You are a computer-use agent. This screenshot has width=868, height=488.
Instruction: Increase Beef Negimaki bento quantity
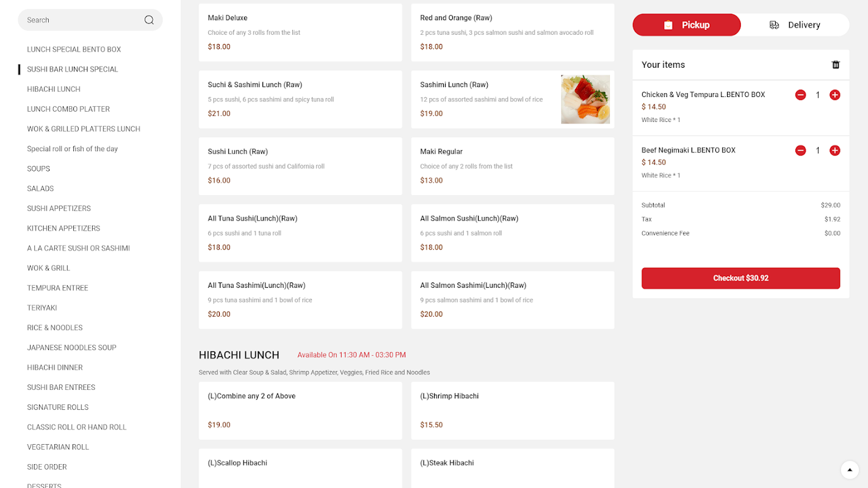pyautogui.click(x=834, y=151)
